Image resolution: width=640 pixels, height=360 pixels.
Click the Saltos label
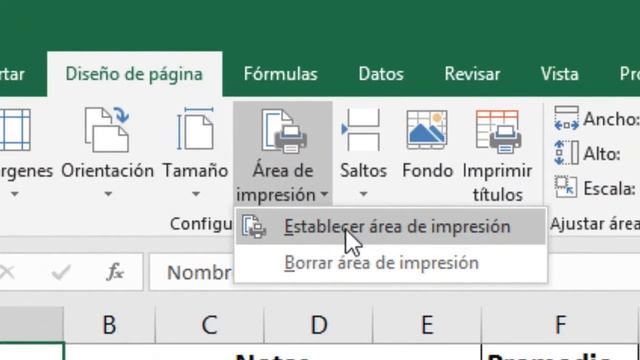click(x=364, y=171)
